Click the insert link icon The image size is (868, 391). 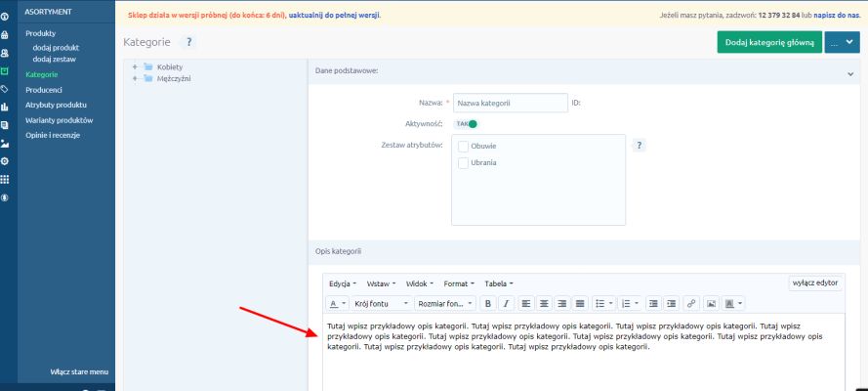(x=692, y=303)
